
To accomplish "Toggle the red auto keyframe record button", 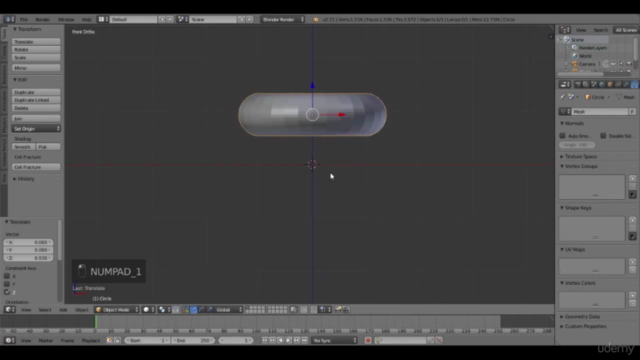I will (x=368, y=340).
